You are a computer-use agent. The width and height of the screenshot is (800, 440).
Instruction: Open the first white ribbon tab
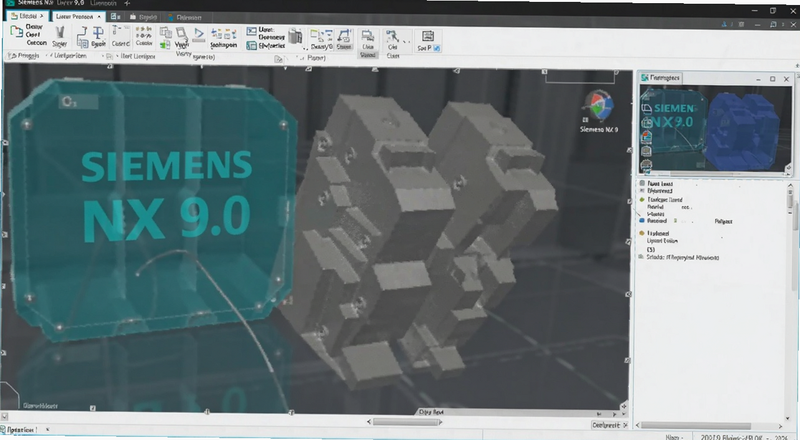(27, 16)
